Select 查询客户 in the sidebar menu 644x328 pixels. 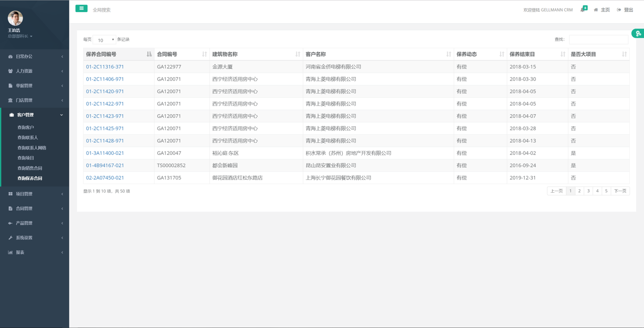coord(26,127)
